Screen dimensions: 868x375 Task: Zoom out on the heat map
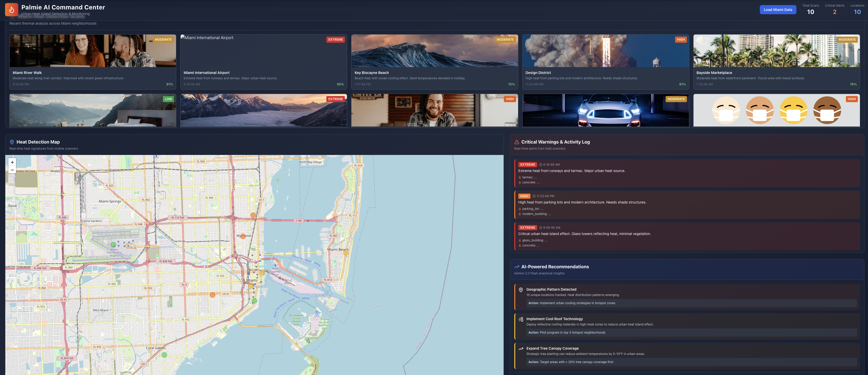(12, 170)
